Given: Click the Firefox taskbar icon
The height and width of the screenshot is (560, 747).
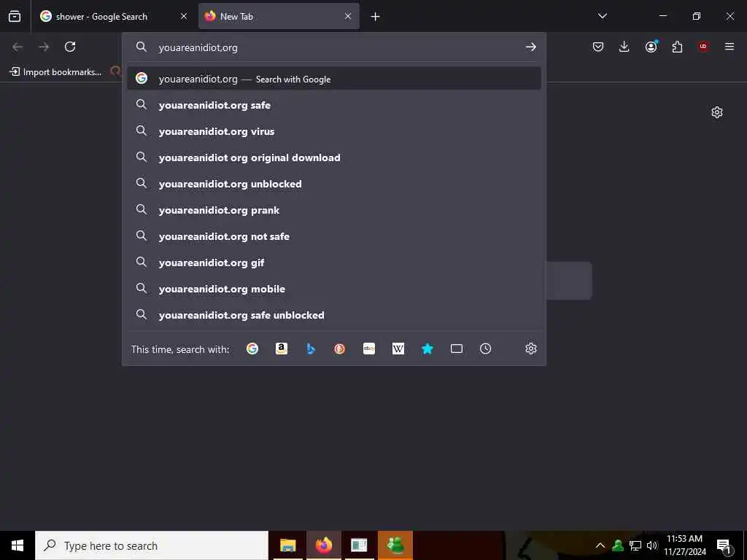Looking at the screenshot, I should (x=323, y=545).
